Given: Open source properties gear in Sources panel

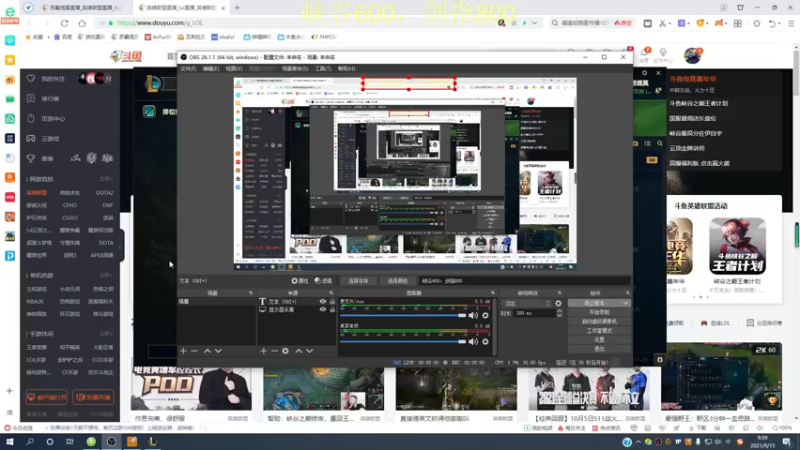Looking at the screenshot, I should [286, 351].
